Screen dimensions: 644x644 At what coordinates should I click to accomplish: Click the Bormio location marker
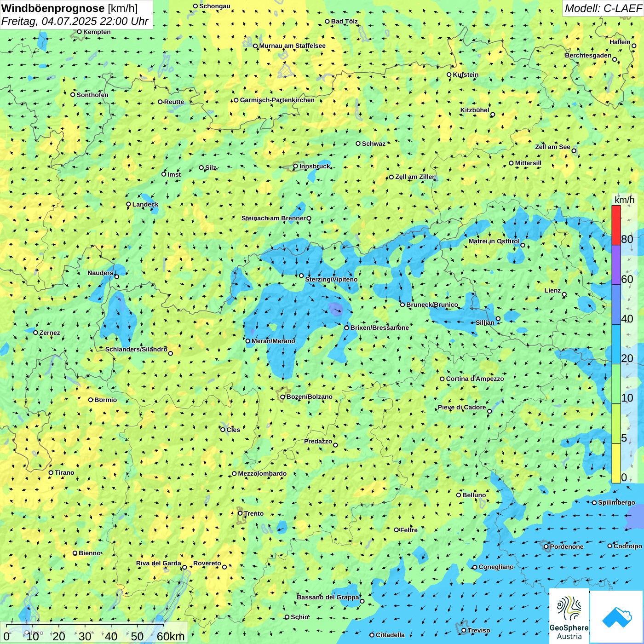coord(91,400)
